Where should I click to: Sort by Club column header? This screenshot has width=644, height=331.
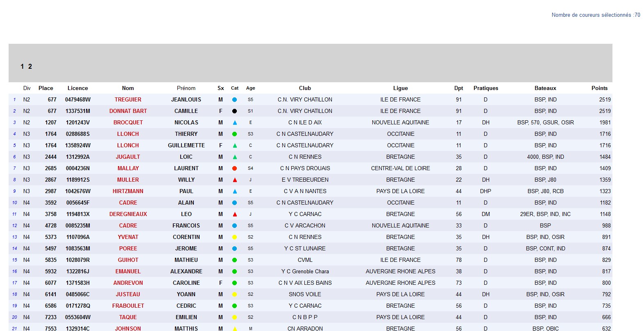pyautogui.click(x=305, y=88)
